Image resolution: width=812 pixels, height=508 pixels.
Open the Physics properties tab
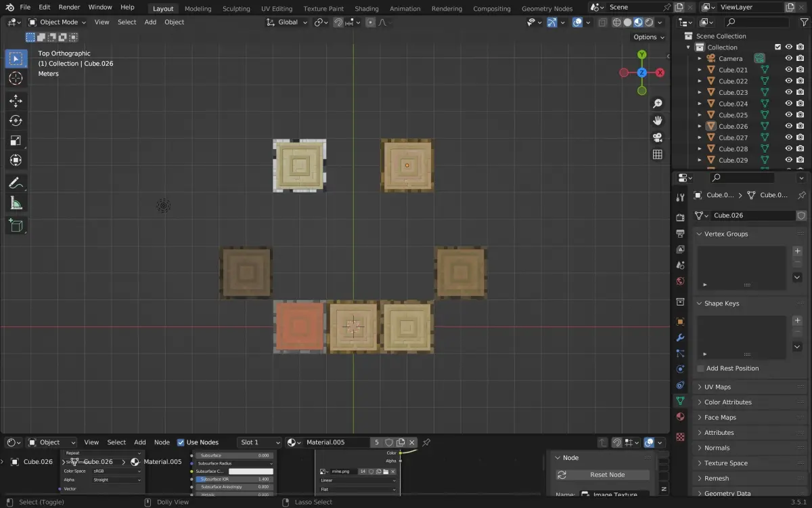pyautogui.click(x=681, y=369)
